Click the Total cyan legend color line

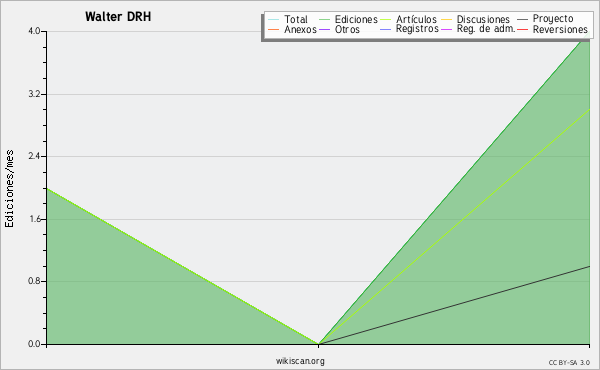pyautogui.click(x=274, y=20)
